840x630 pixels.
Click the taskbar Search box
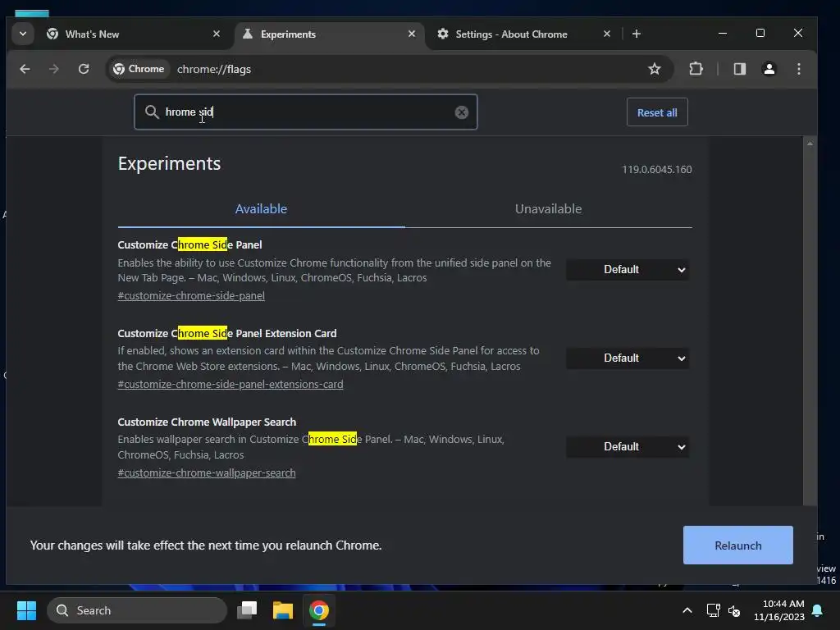(137, 610)
